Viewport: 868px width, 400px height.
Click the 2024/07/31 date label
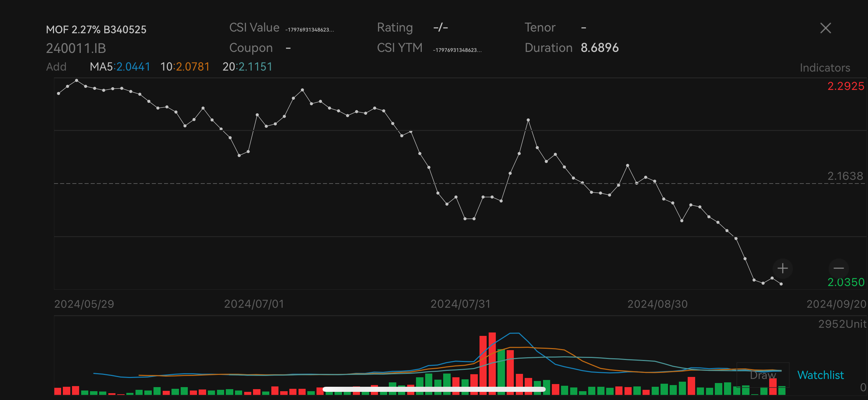(460, 304)
